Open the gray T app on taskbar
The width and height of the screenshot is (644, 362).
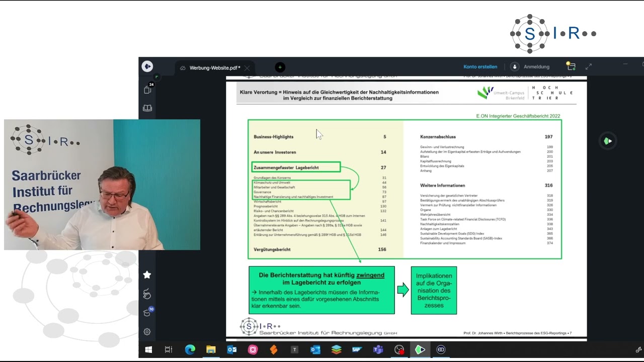pos(295,349)
